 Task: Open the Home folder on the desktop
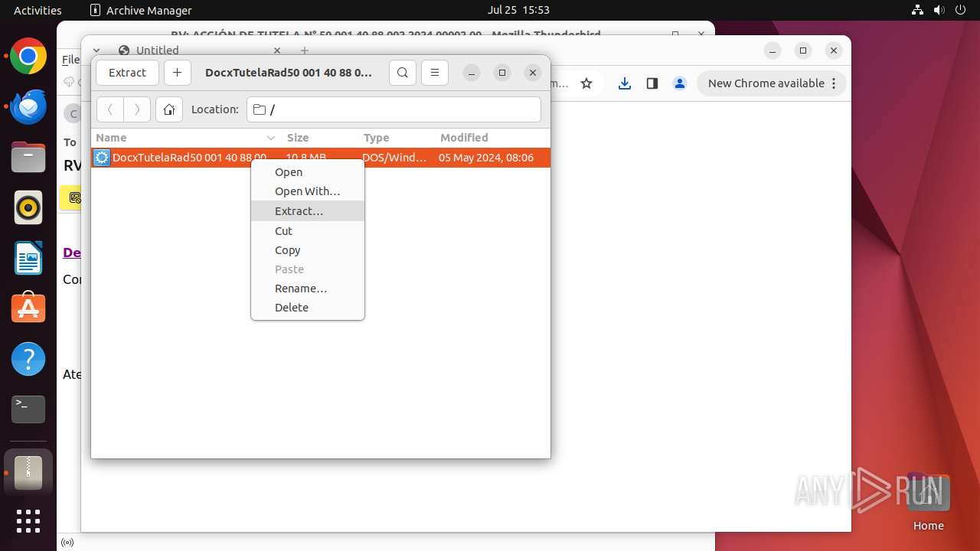[x=928, y=502]
